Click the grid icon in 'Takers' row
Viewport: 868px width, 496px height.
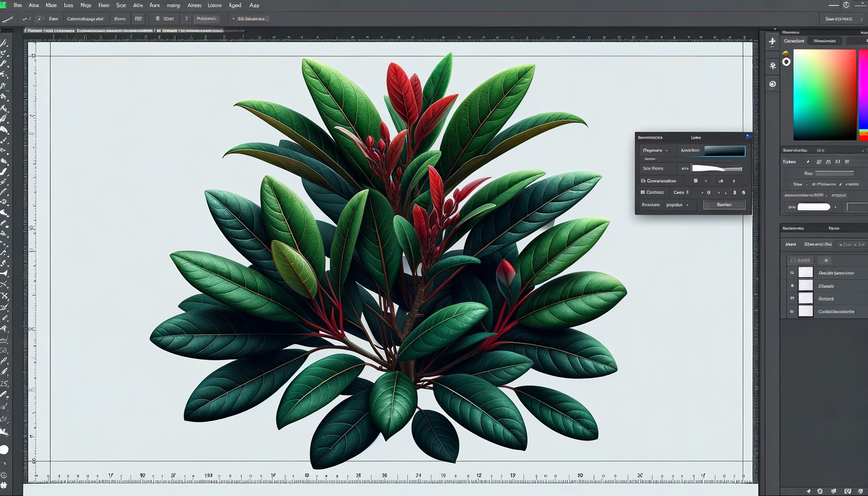[x=847, y=162]
